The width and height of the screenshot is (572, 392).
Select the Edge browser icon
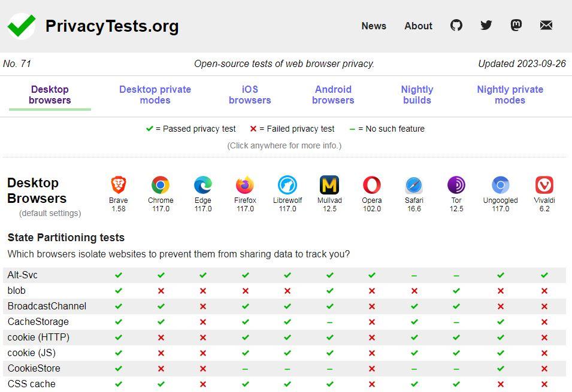[203, 185]
